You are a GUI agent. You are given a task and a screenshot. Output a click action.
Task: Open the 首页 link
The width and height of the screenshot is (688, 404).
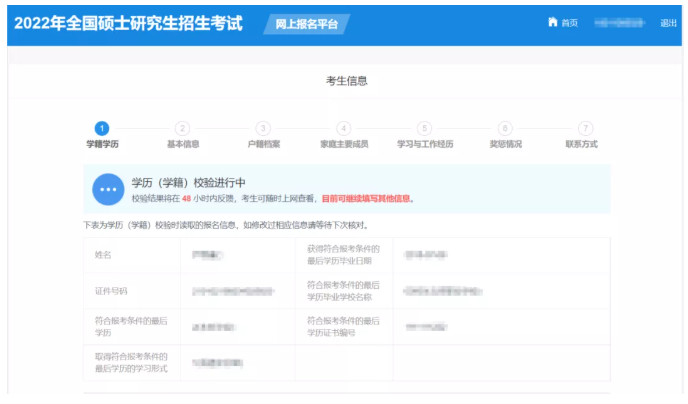tap(570, 23)
